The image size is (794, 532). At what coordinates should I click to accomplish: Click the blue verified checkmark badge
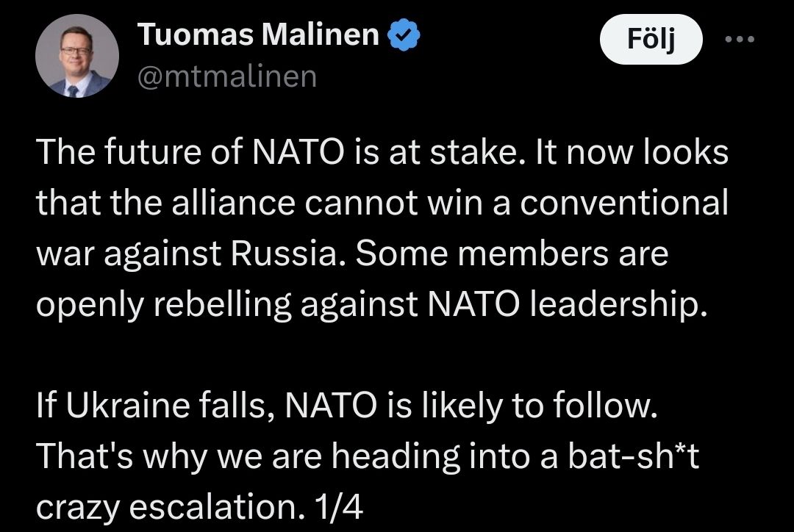click(x=404, y=35)
